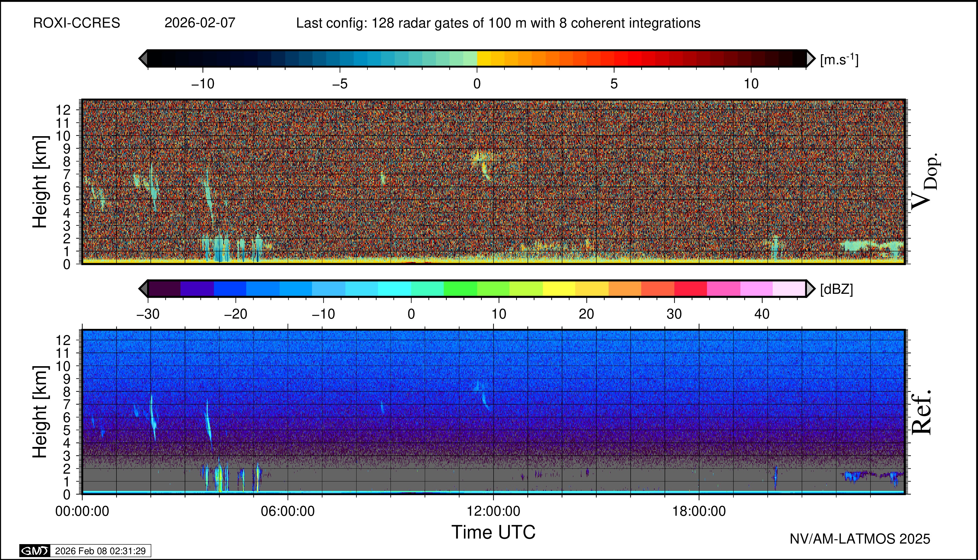Click the Ref. panel label
The width and height of the screenshot is (978, 560).
point(922,412)
